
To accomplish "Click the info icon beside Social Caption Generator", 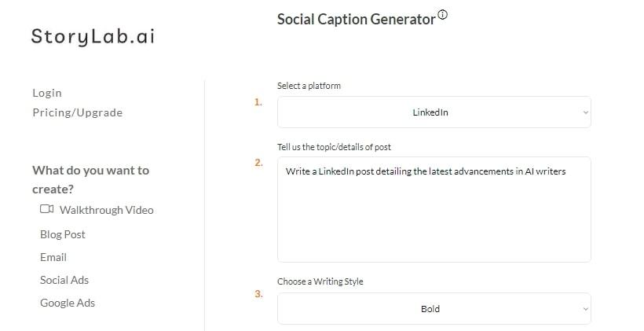I will point(443,14).
